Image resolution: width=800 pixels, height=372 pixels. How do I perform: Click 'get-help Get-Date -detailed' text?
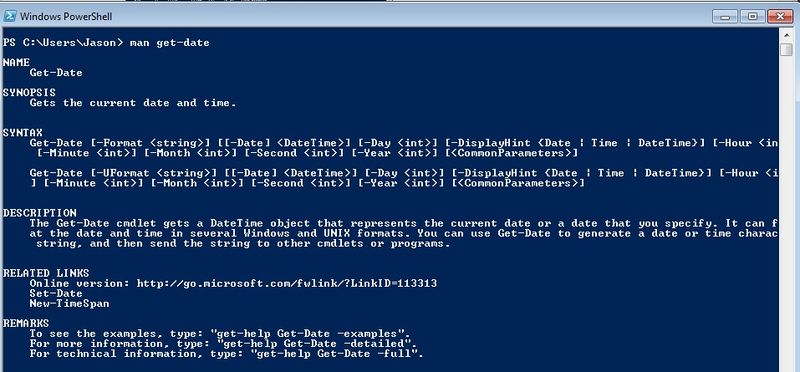pos(310,343)
